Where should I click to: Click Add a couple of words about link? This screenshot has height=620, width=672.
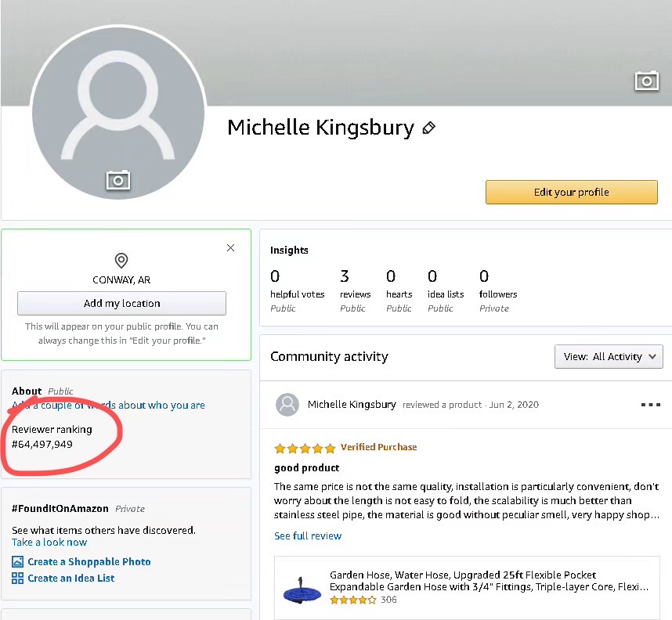pos(110,406)
